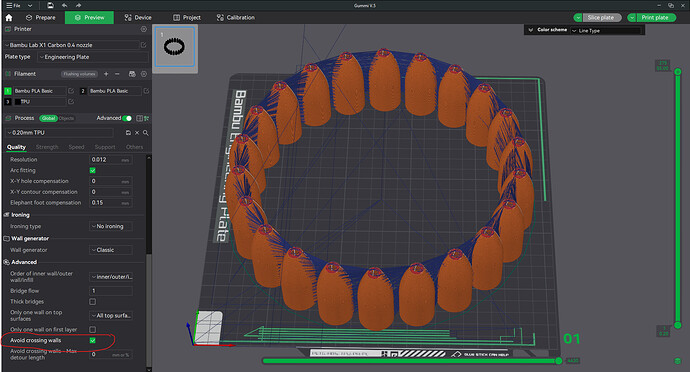Viewport: 690px width, 372px height.
Task: Expand the Slice plate options arrow
Action: (x=578, y=18)
